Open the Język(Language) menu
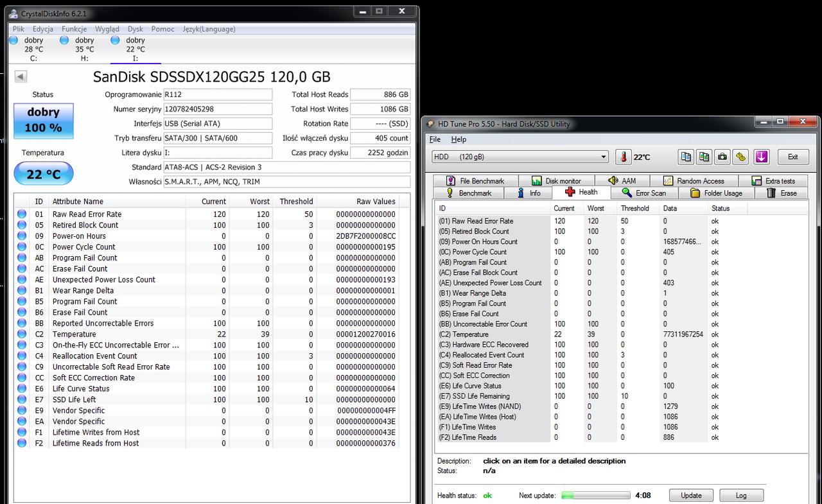Image resolution: width=822 pixels, height=504 pixels. pyautogui.click(x=209, y=29)
